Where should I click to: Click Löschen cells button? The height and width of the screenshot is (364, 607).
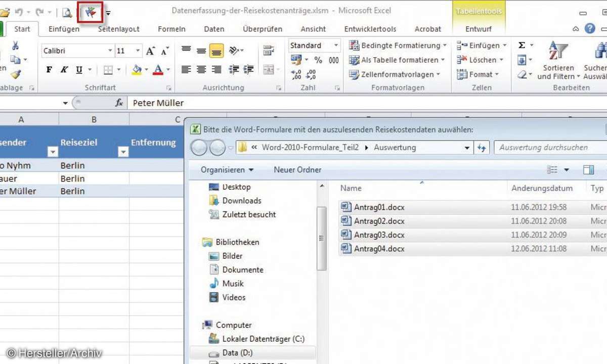(480, 60)
